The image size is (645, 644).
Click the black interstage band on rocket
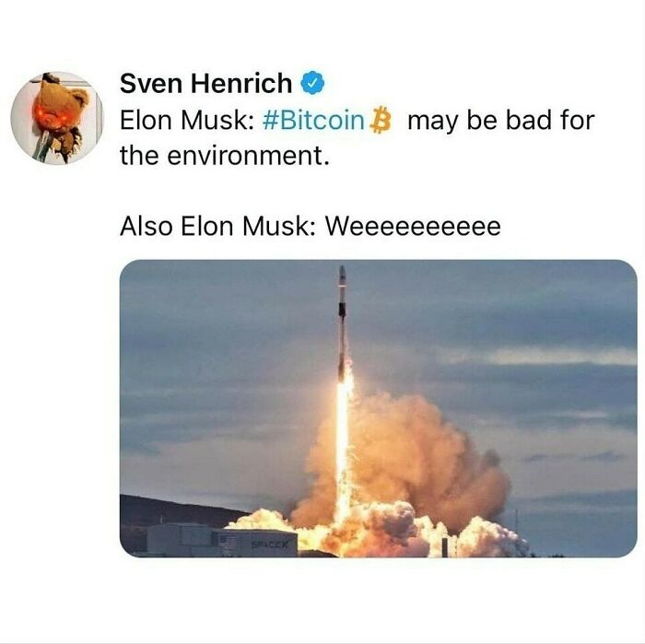pos(342,310)
